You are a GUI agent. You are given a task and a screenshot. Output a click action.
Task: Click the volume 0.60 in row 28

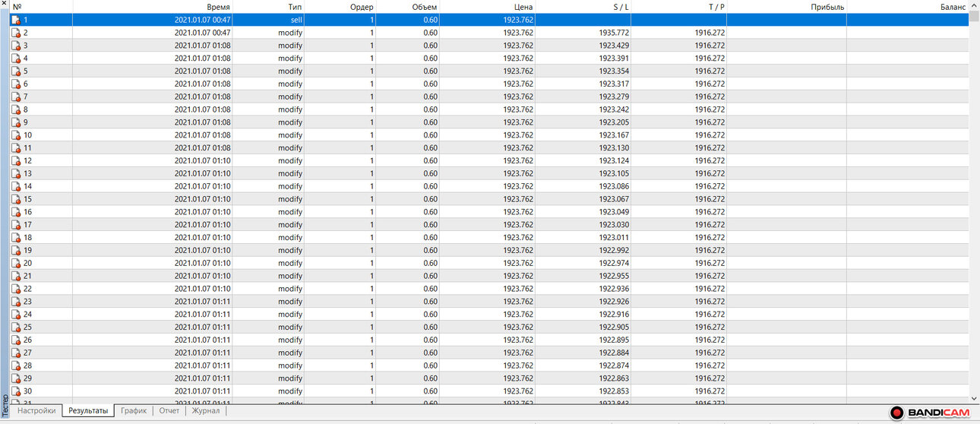[431, 365]
